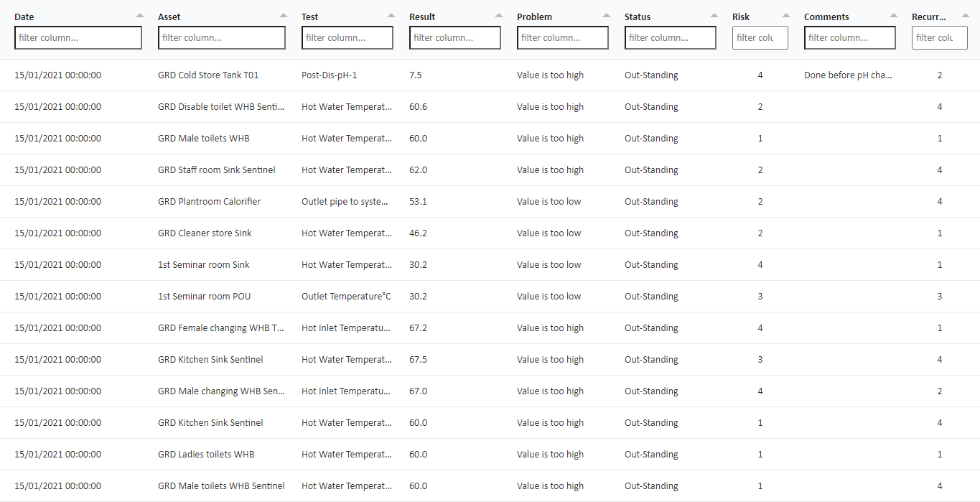The height and width of the screenshot is (502, 980).
Task: Sort by Result column arrow
Action: point(498,15)
